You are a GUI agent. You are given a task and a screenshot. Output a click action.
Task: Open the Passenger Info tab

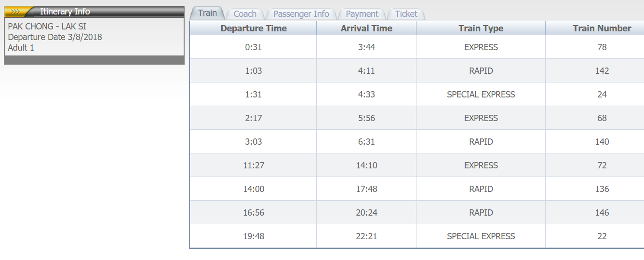click(x=301, y=14)
